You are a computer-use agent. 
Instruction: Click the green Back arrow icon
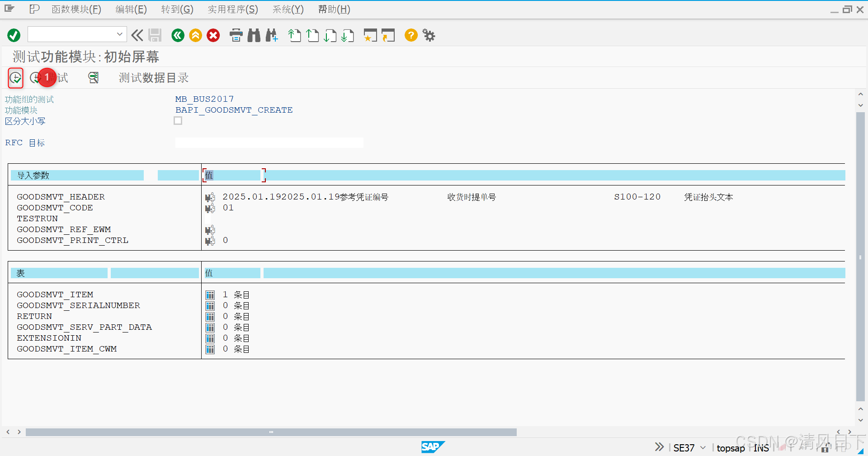point(178,35)
